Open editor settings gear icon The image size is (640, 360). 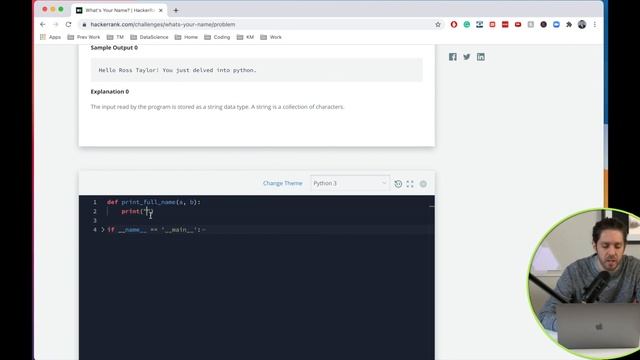(x=423, y=184)
